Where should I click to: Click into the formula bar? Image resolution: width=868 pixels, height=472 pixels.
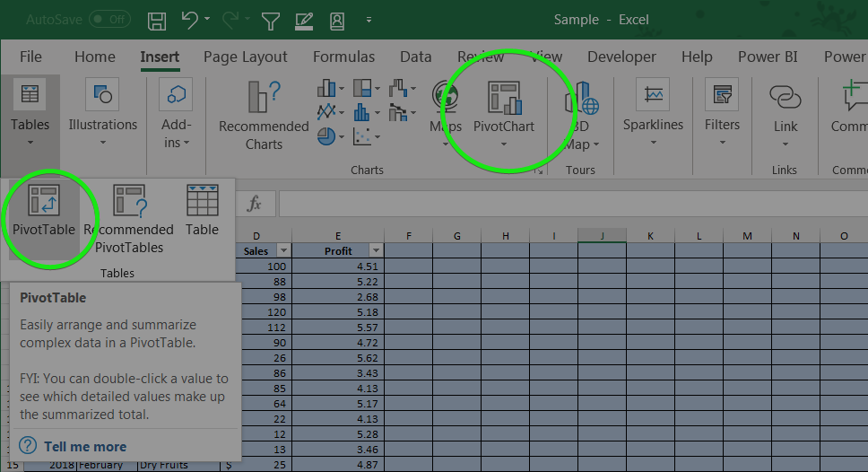[x=574, y=204]
